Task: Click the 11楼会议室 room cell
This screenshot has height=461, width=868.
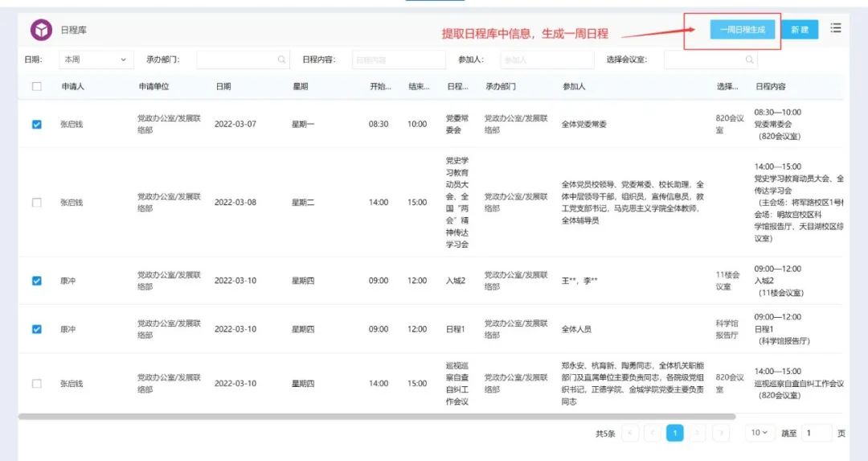Action: 727,281
